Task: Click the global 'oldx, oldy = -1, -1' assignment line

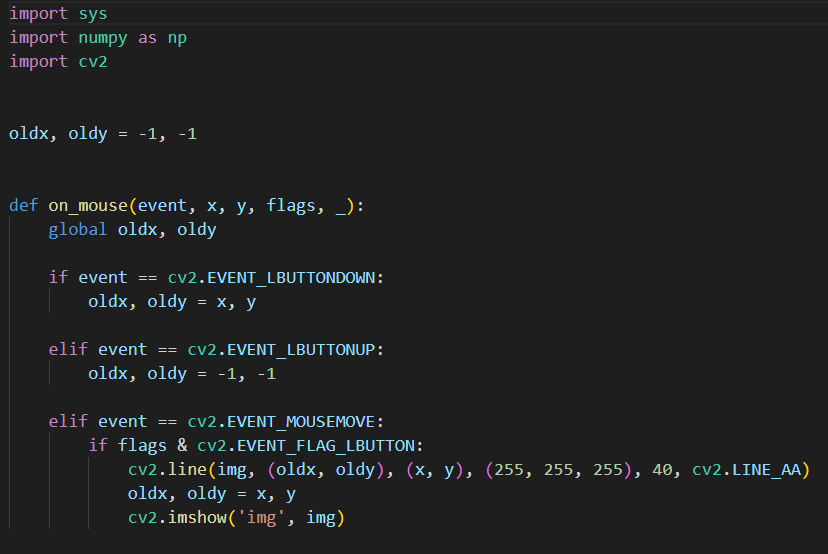Action: click(103, 134)
